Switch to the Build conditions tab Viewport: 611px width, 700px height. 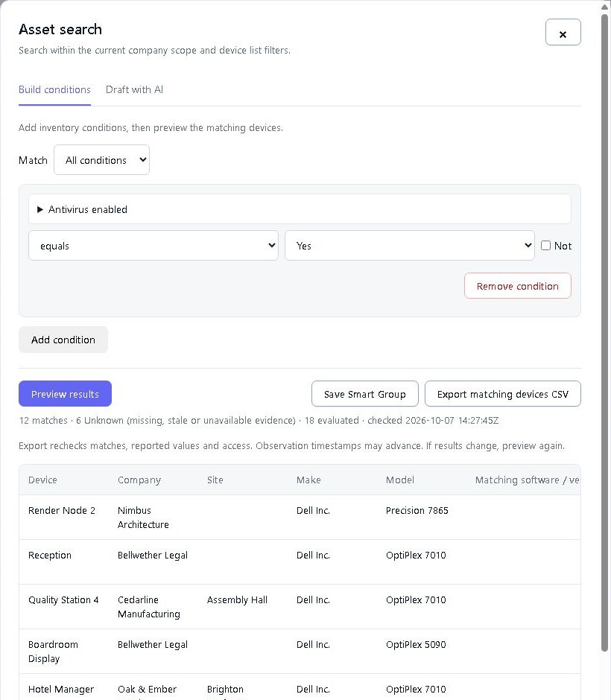[x=54, y=89]
